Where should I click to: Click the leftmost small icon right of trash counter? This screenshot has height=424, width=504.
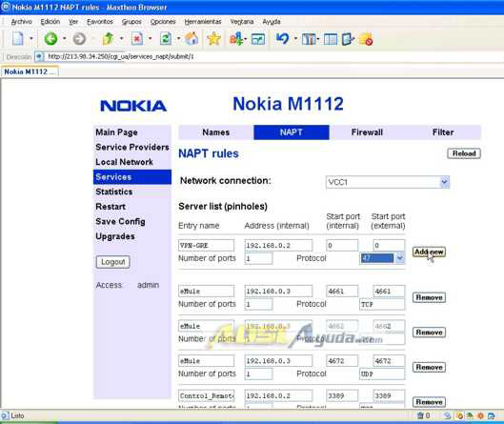pos(448,416)
